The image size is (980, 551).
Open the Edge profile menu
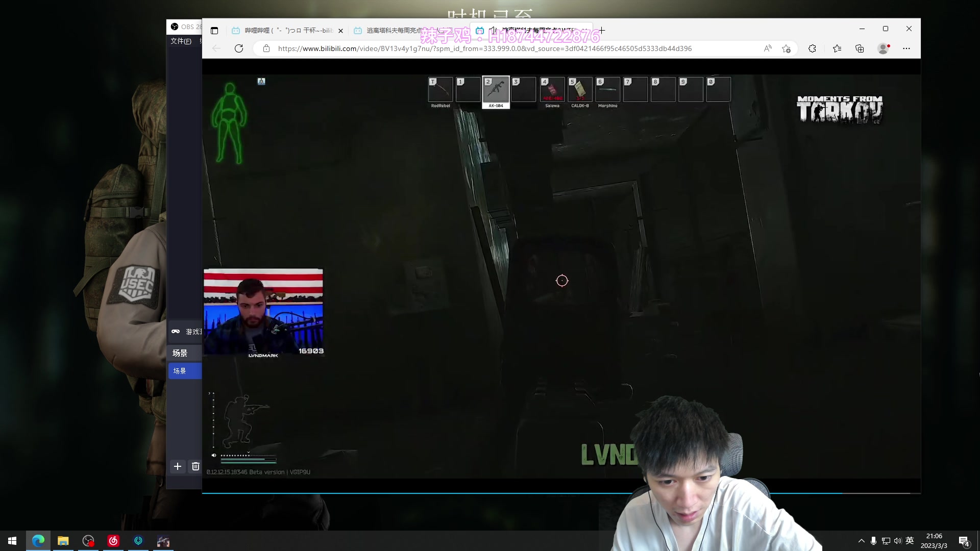tap(883, 48)
